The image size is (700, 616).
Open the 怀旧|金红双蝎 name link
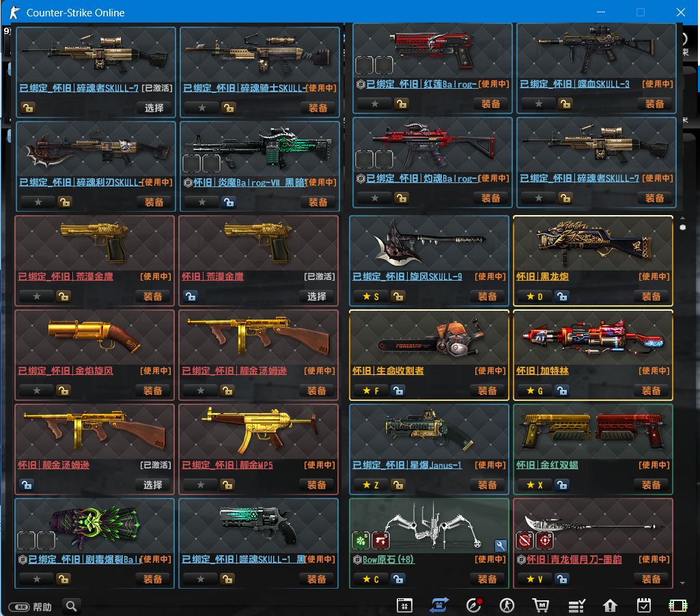pyautogui.click(x=547, y=465)
